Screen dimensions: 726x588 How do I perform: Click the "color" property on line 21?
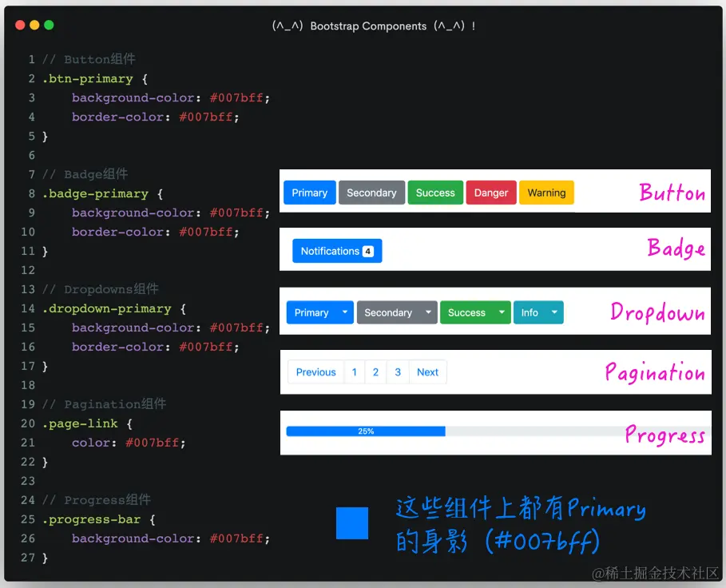[91, 443]
